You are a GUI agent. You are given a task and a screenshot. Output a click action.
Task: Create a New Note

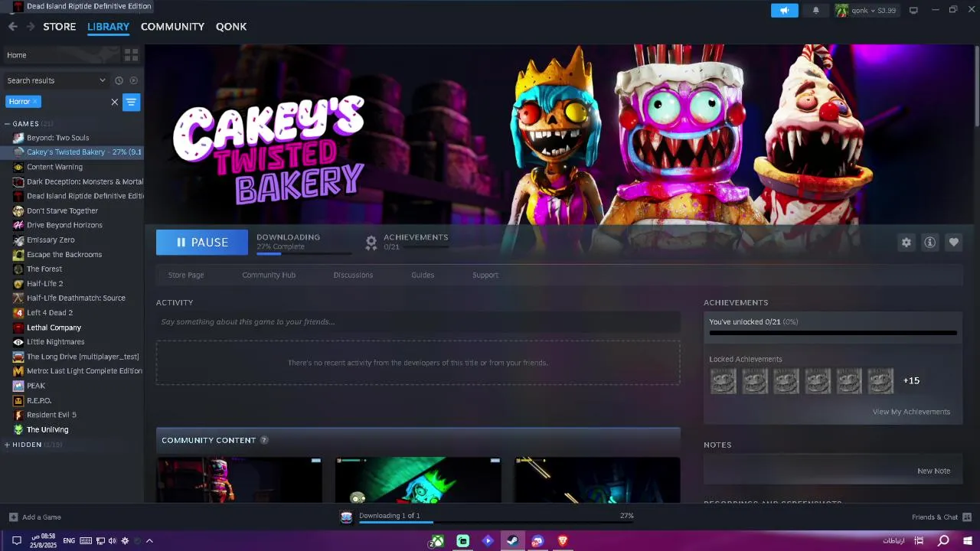tap(933, 471)
